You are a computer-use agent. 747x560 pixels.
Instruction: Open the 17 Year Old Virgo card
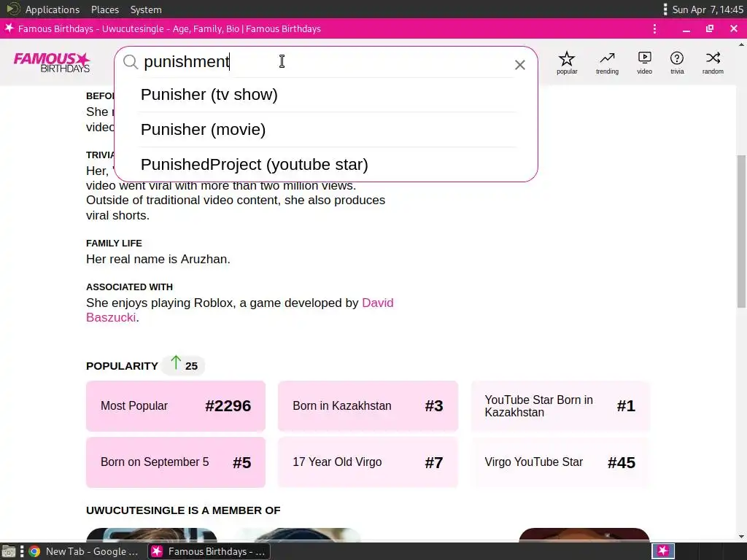[x=368, y=462]
